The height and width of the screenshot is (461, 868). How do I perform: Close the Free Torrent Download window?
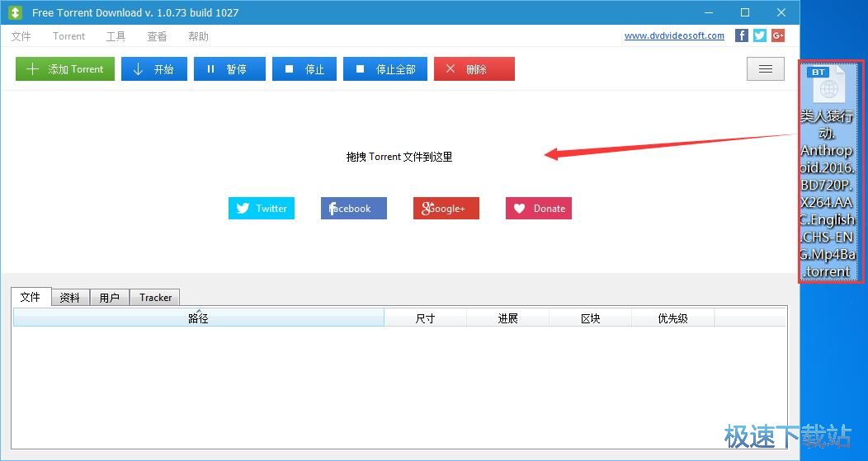pyautogui.click(x=781, y=12)
